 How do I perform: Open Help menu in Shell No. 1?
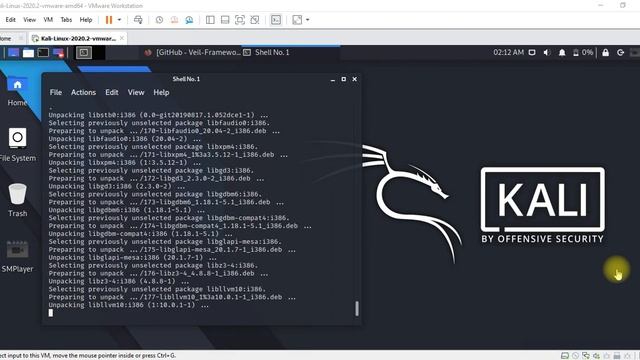pyautogui.click(x=161, y=92)
